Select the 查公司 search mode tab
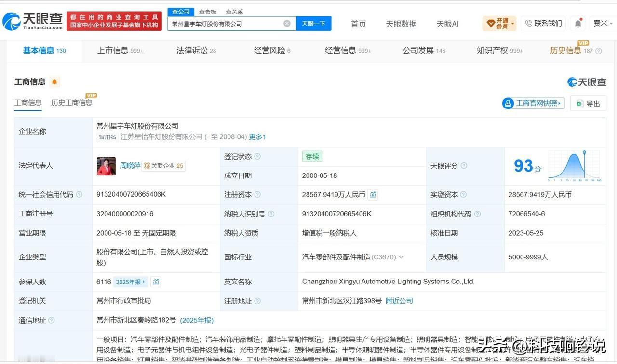This screenshot has width=617, height=364. click(181, 12)
